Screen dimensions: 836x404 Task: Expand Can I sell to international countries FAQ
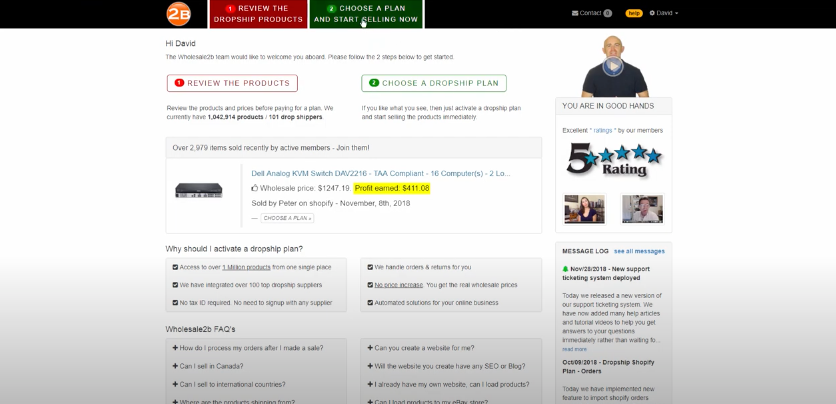tap(229, 384)
